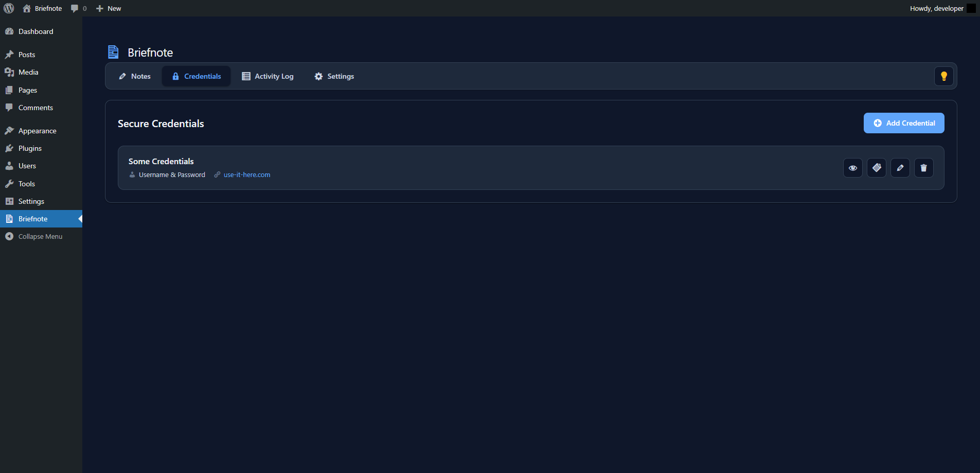Go to Dashboard in the sidebar
980x473 pixels.
41,31
